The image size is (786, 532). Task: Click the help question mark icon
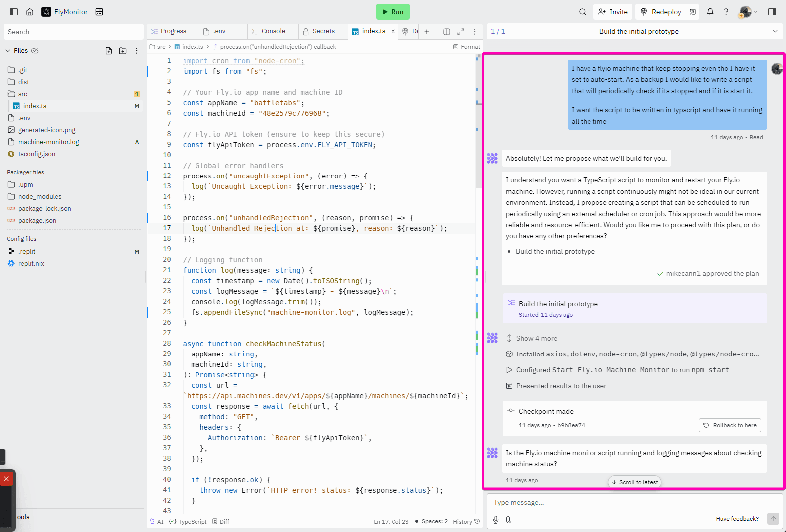coord(726,12)
